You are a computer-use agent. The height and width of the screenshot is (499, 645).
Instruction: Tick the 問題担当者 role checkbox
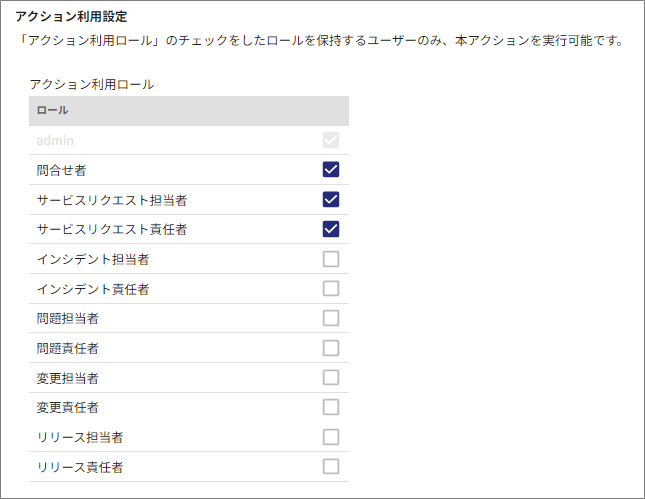point(331,318)
